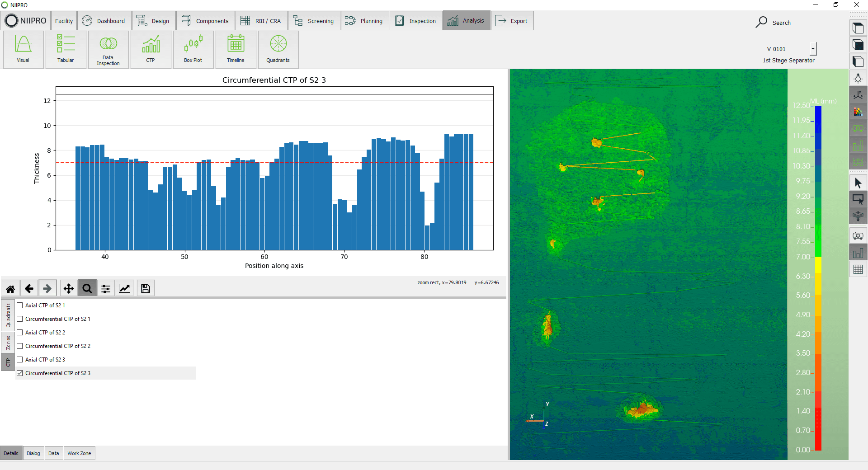Show the grid table icon
Viewport: 868px width, 470px height.
(x=858, y=270)
